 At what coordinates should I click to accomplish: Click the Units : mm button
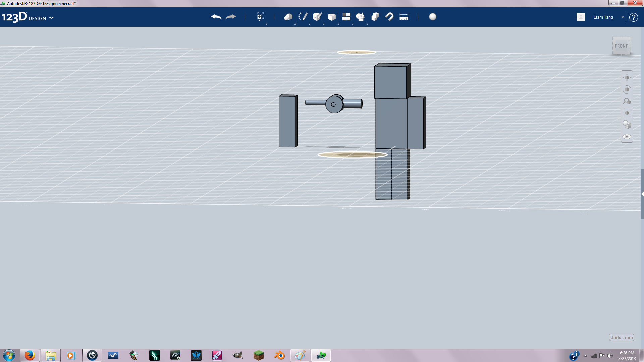click(x=622, y=337)
